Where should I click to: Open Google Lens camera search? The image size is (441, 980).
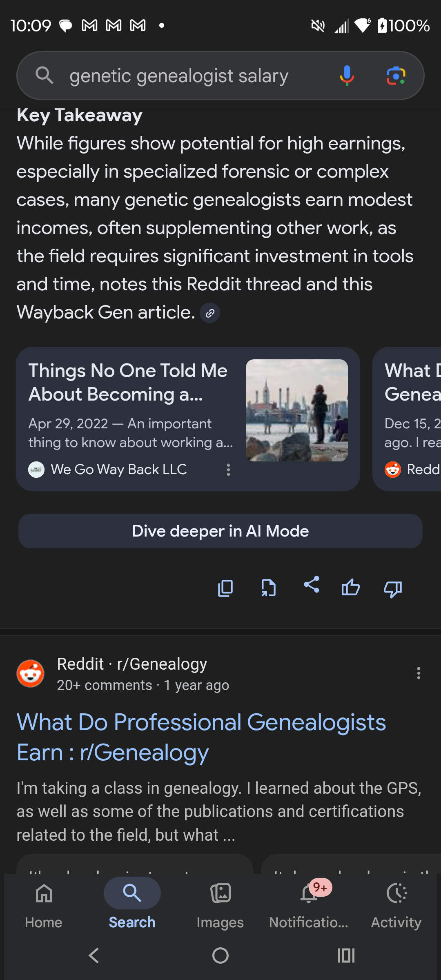[x=396, y=76]
